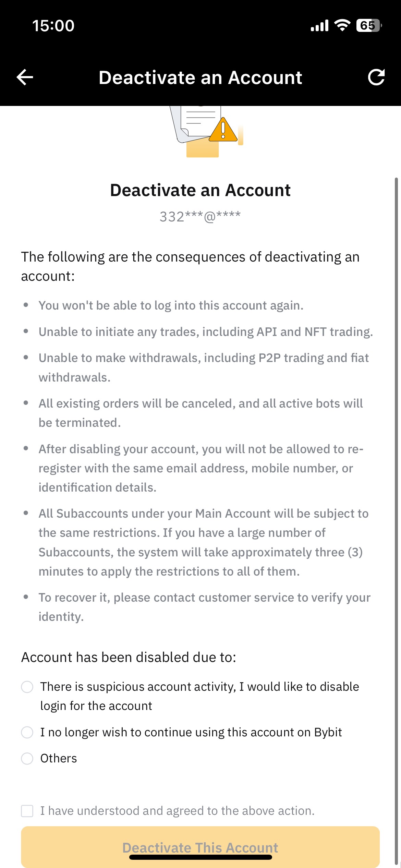Image resolution: width=401 pixels, height=868 pixels.
Task: Select the suspicious account activity reason
Action: coord(27,687)
